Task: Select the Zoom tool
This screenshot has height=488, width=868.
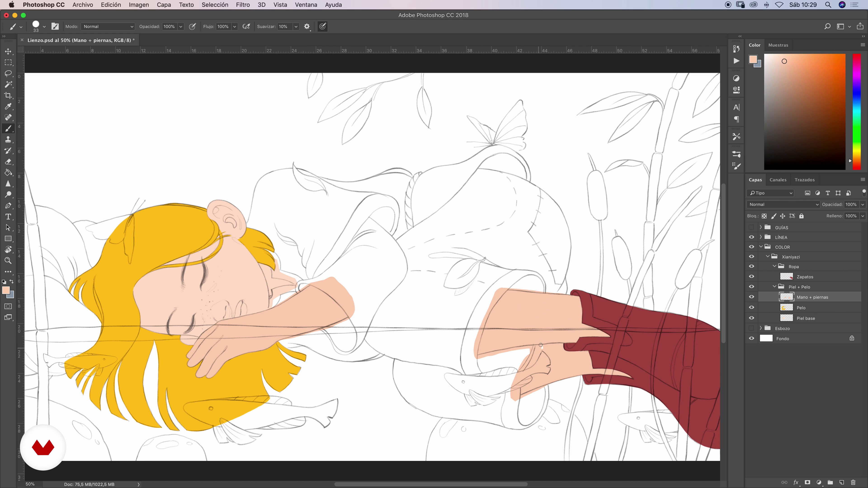Action: pyautogui.click(x=8, y=261)
